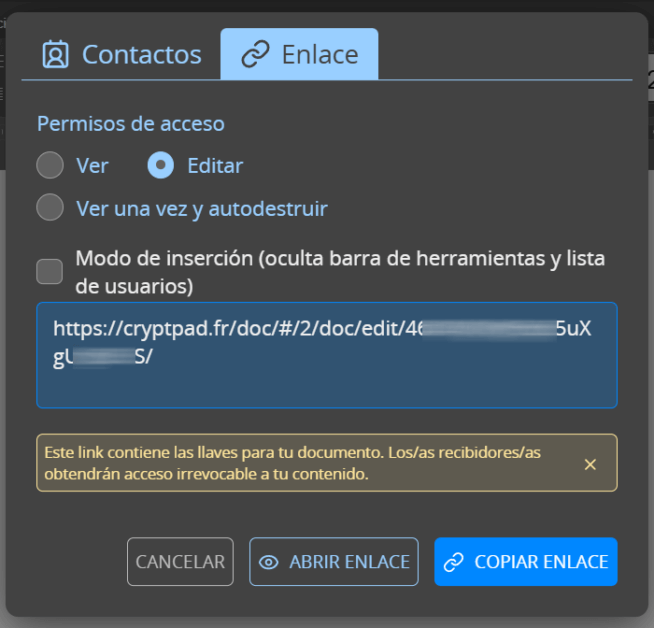This screenshot has width=654, height=628.
Task: Click the address book icon on Contactos tab
Action: tap(56, 55)
